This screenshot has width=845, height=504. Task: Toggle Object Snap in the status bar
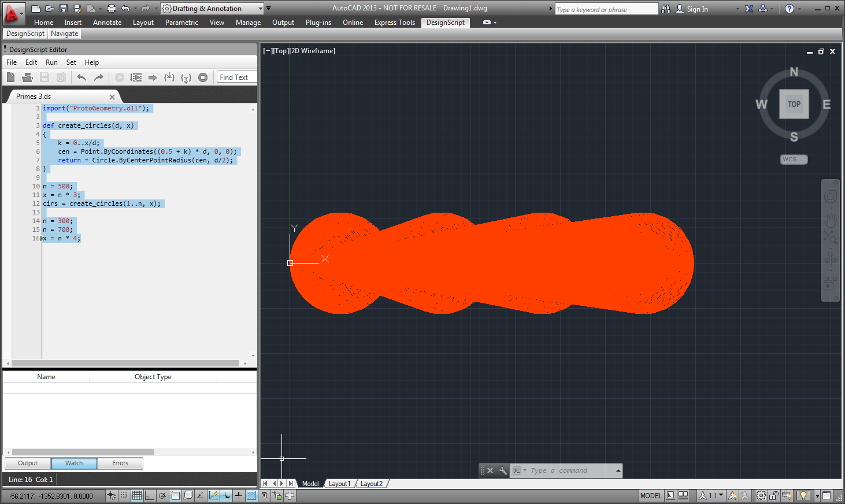point(175,495)
